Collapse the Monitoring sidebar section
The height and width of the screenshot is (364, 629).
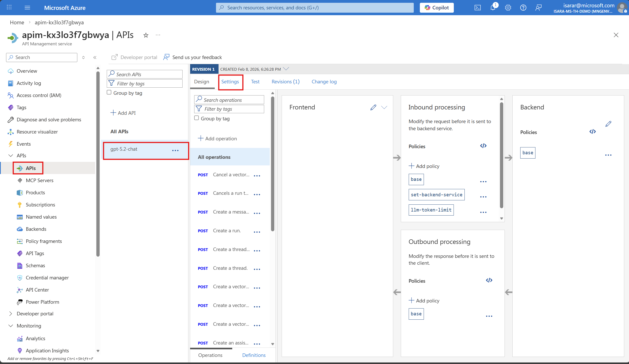11,326
